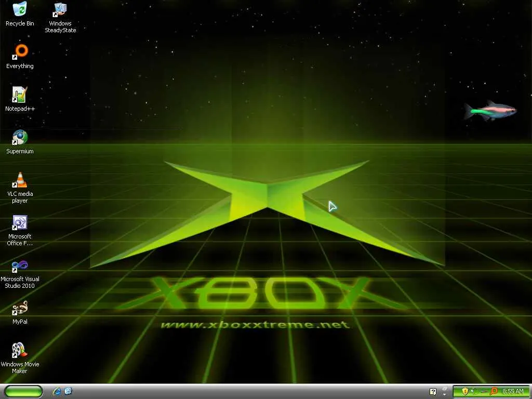Select the MyPal browser shortcut
The width and height of the screenshot is (532, 399).
20,312
